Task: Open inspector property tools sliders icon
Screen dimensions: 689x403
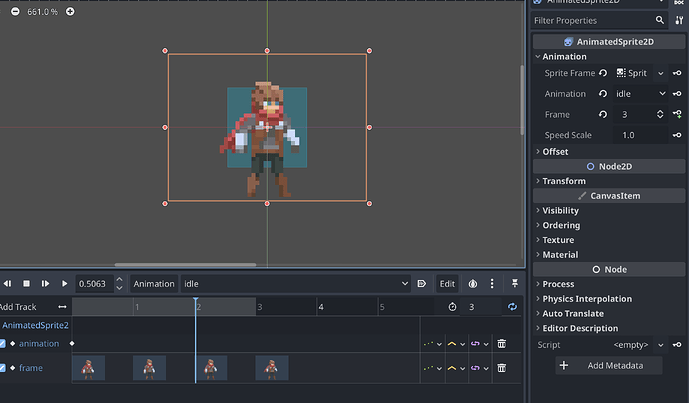Action: (679, 20)
